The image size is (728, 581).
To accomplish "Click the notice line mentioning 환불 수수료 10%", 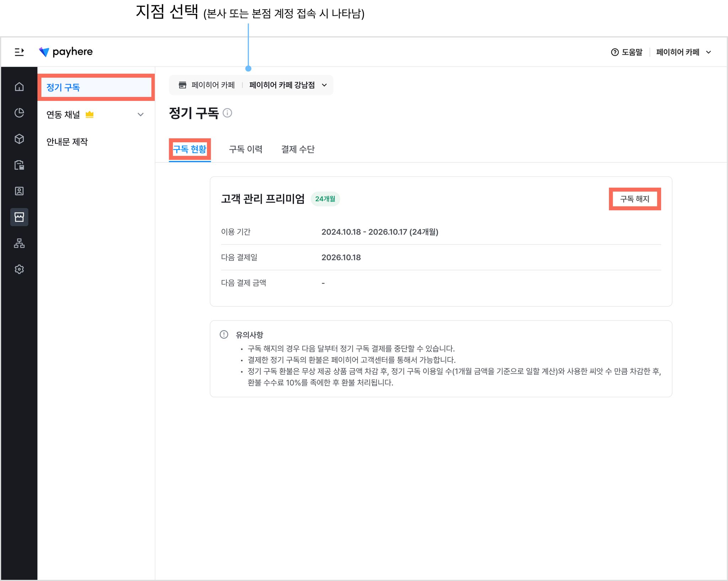I will point(454,377).
